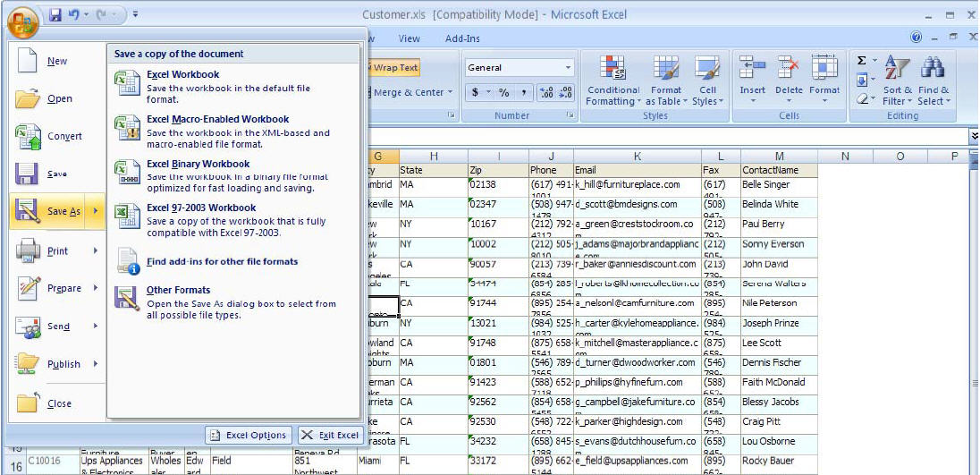Click the Undo arrow in Quick Access Toolbar
The image size is (980, 475).
click(x=73, y=14)
